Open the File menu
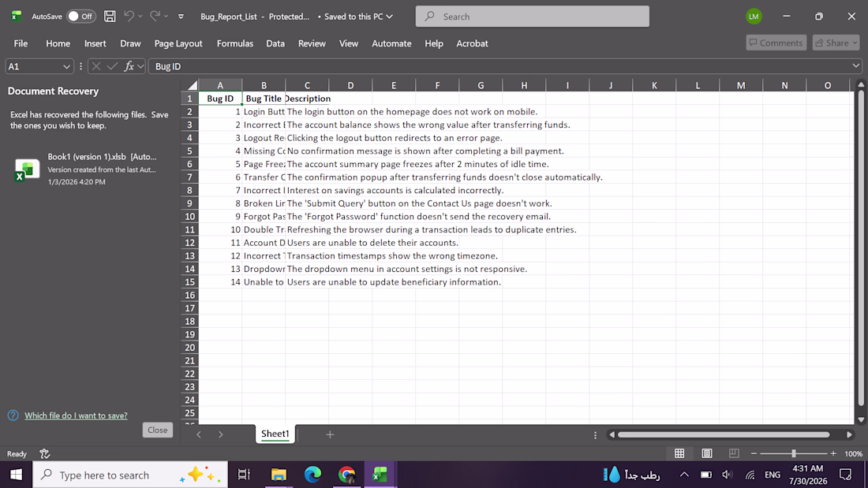Screen dimensions: 868x488 click(x=21, y=43)
